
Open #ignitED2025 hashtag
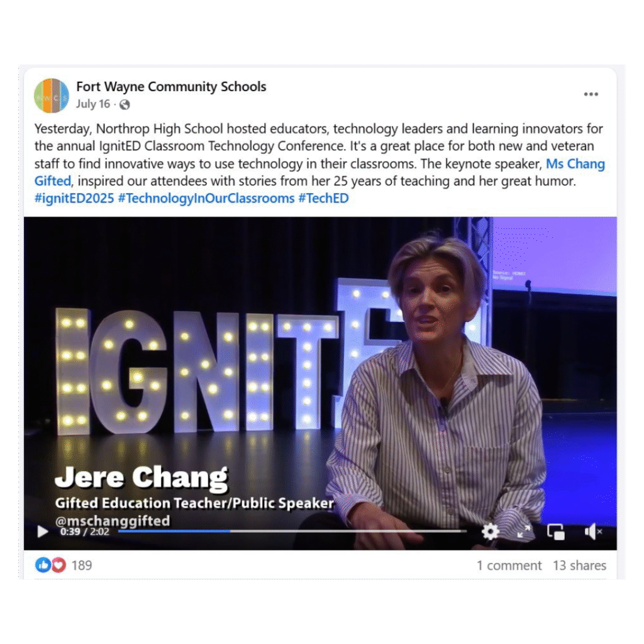pyautogui.click(x=74, y=198)
